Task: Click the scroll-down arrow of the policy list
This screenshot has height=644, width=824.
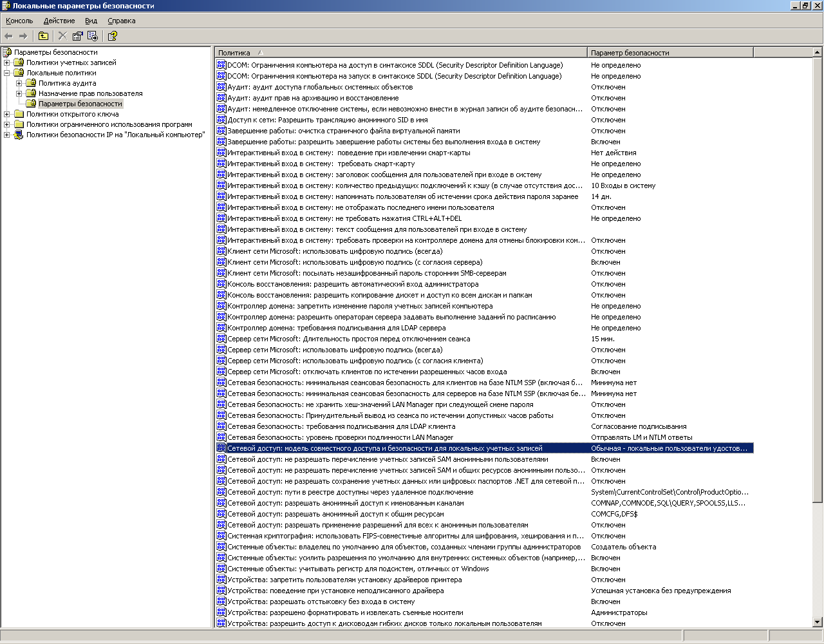Action: [x=818, y=622]
